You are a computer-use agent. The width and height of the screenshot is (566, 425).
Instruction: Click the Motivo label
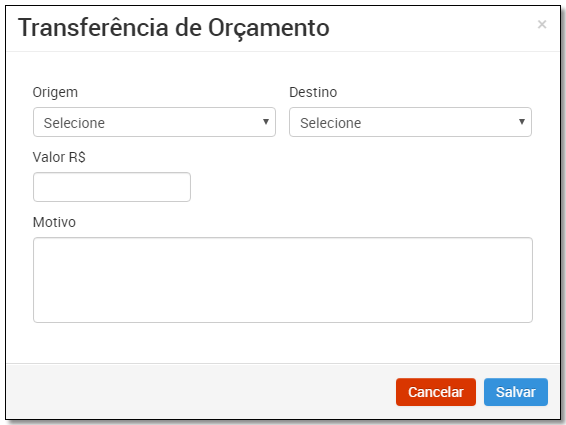tap(54, 222)
